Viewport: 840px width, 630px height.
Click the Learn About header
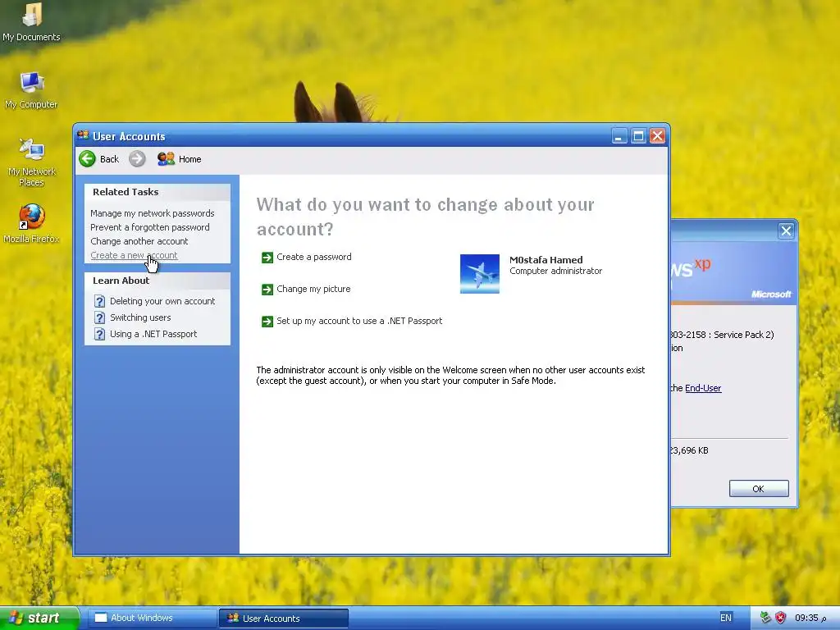tap(121, 281)
